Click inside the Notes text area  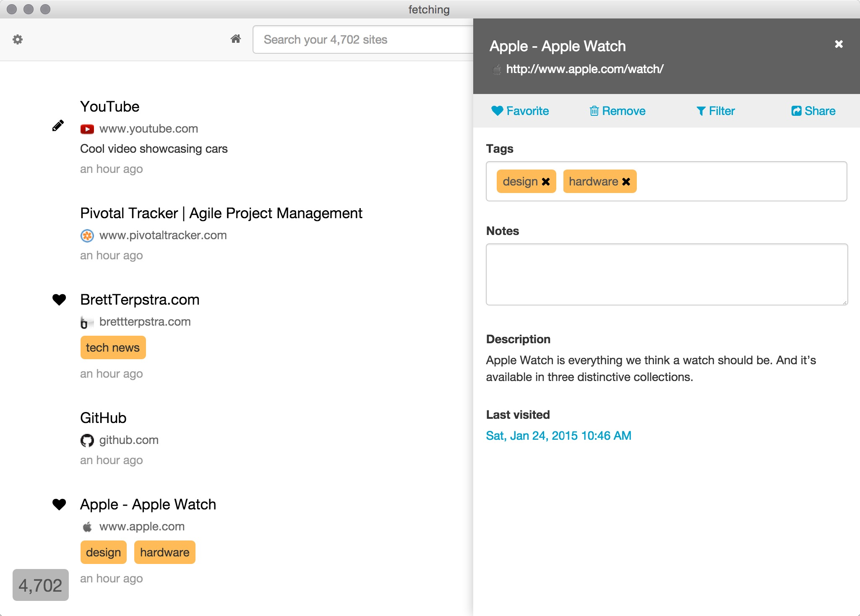[666, 274]
